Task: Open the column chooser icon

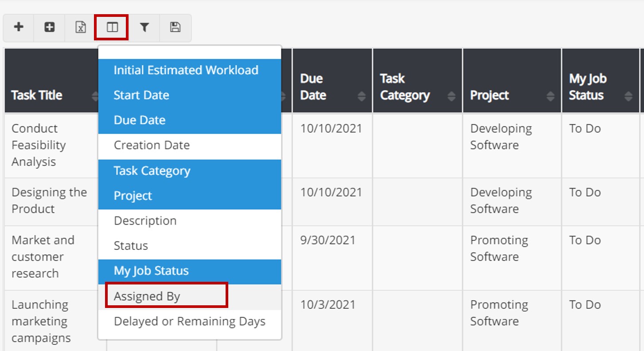Action: point(111,27)
